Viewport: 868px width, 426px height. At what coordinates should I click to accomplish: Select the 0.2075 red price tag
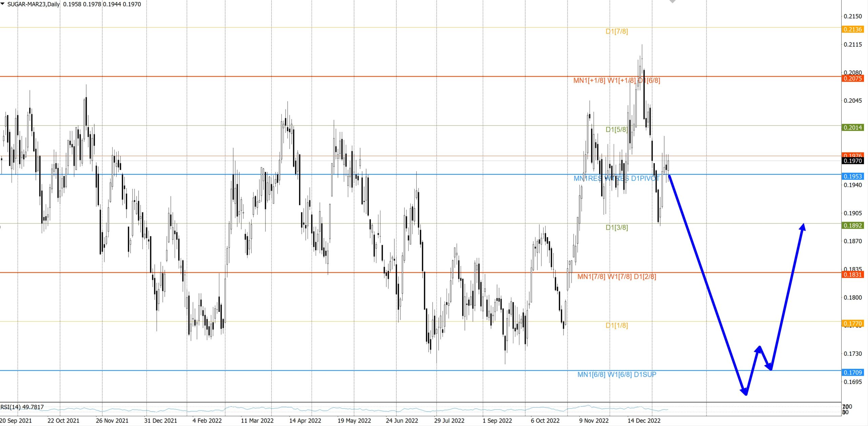[852, 79]
